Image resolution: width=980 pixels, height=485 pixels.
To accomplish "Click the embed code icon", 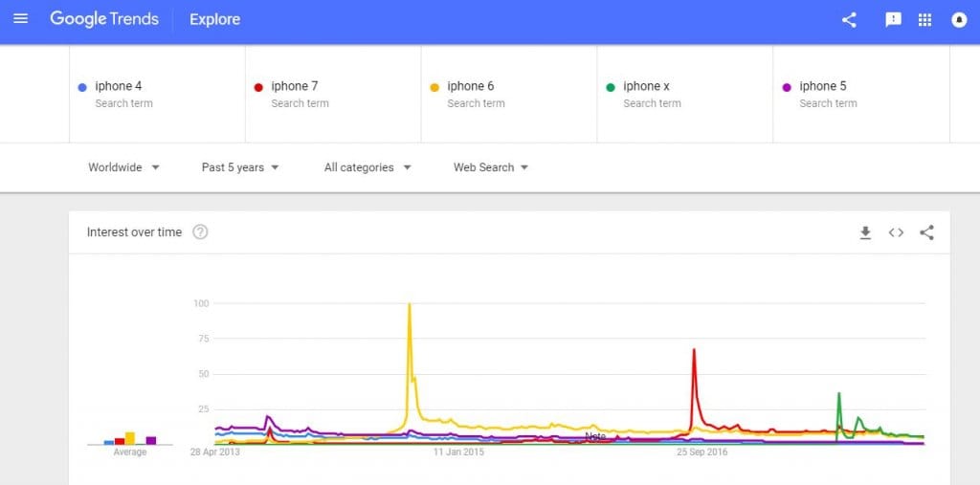I will (x=896, y=232).
